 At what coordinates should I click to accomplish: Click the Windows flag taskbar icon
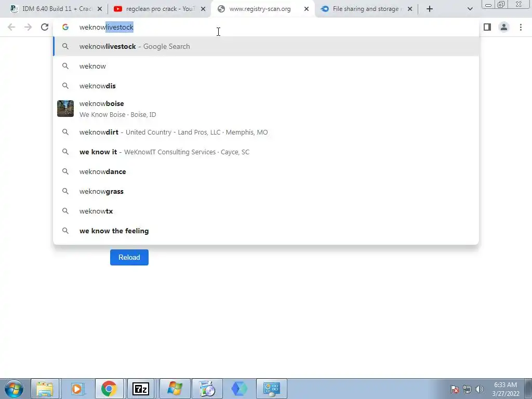click(x=174, y=389)
